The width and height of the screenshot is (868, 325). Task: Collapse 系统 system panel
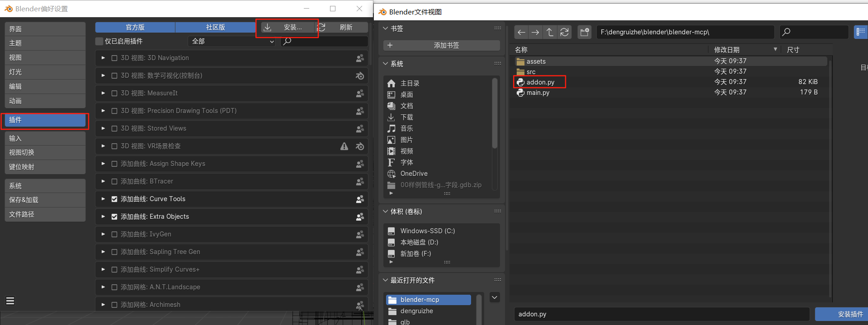[386, 64]
